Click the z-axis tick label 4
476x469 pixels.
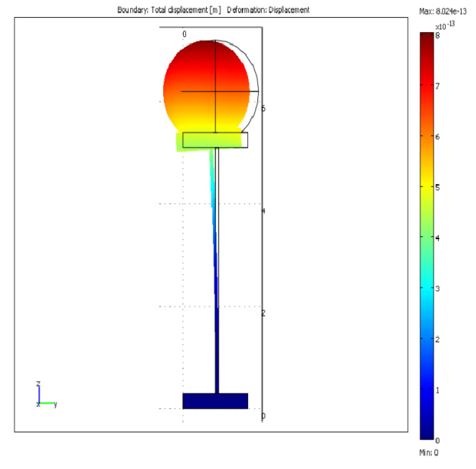pos(263,211)
